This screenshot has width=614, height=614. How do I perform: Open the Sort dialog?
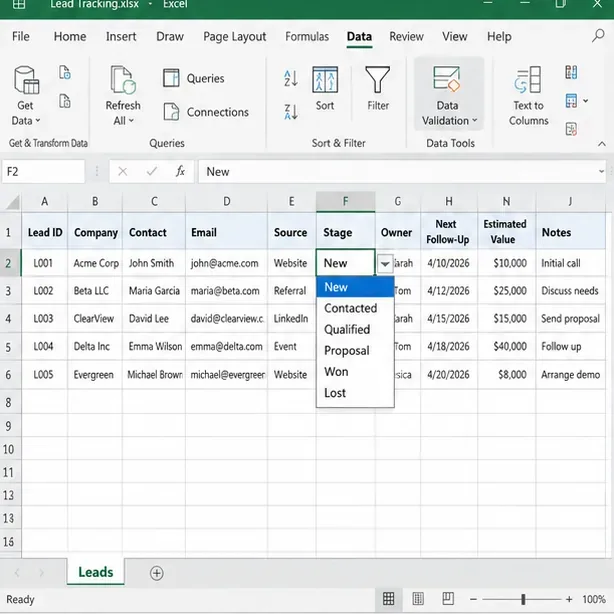pos(325,88)
